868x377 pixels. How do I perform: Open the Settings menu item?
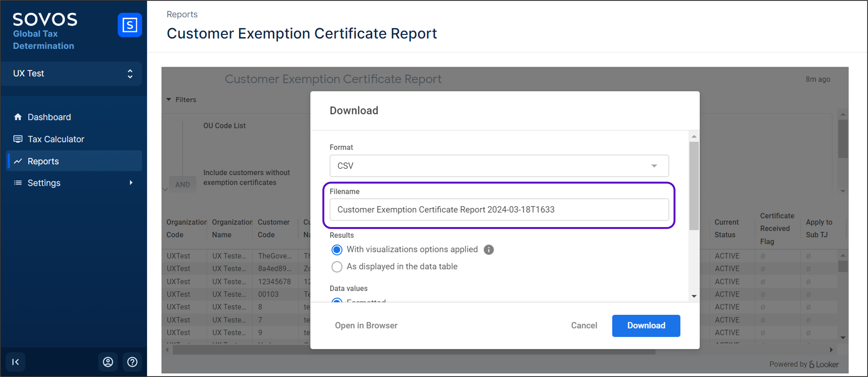coord(44,183)
